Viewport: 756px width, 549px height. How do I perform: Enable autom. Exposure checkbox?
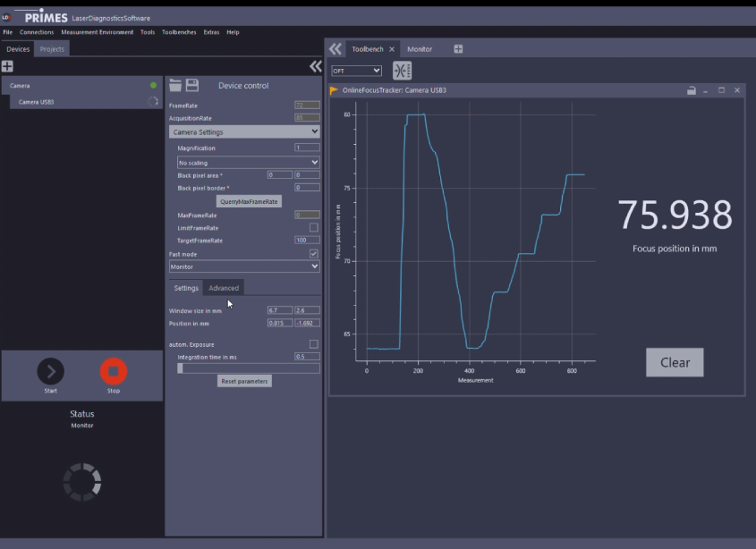(314, 344)
